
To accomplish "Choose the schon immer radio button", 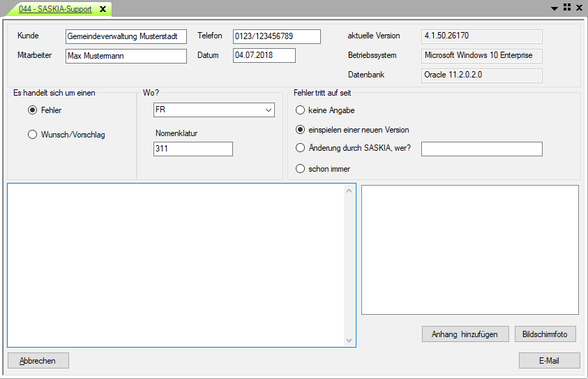I will (301, 168).
